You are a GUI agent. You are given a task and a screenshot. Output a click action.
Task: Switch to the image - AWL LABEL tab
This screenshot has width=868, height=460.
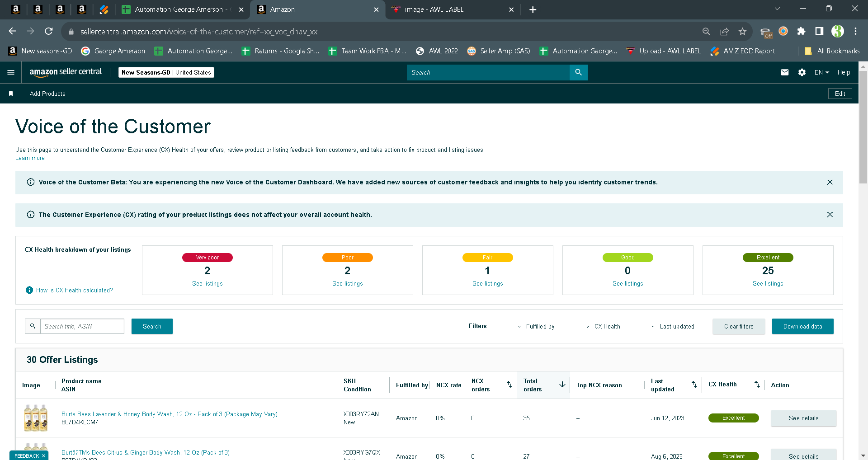(453, 9)
